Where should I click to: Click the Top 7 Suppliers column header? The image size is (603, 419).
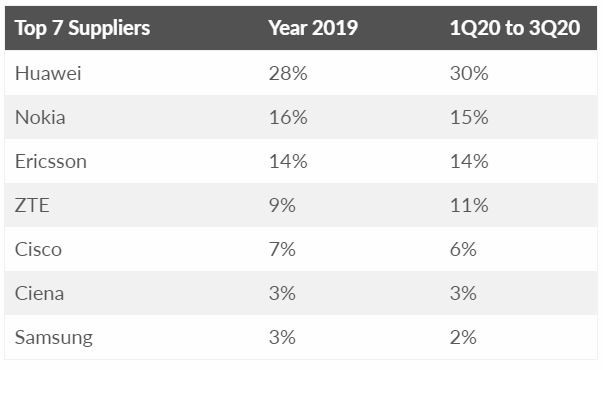pyautogui.click(x=82, y=28)
